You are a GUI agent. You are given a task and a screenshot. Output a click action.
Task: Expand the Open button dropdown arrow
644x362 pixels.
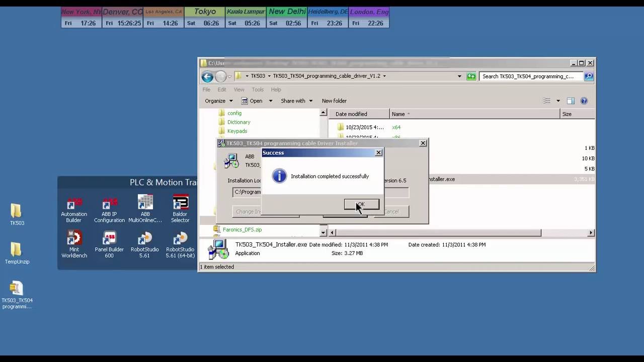pyautogui.click(x=270, y=101)
